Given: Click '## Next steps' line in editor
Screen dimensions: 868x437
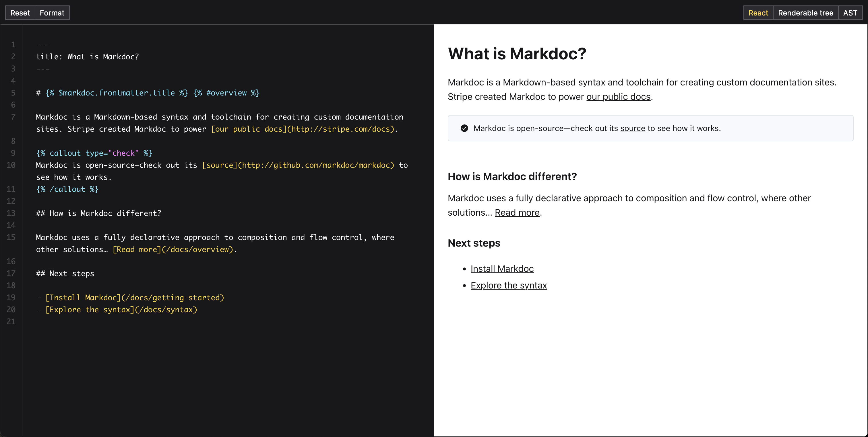Looking at the screenshot, I should [x=65, y=274].
